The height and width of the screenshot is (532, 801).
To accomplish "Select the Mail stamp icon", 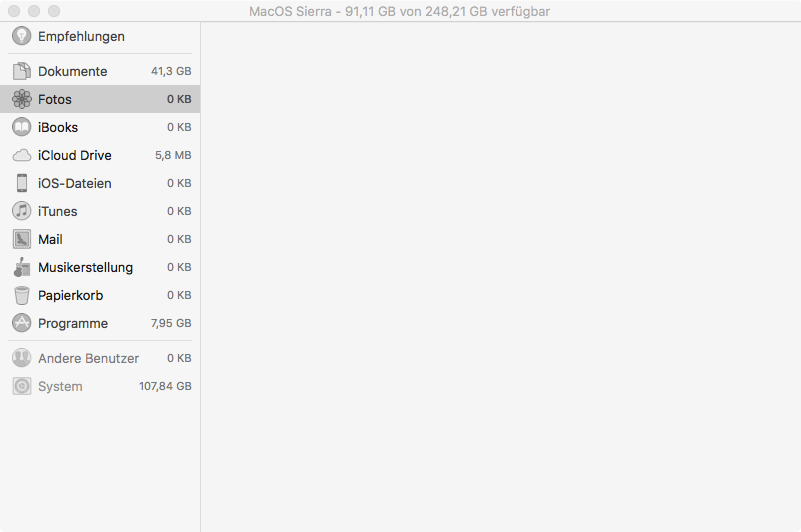I will [x=21, y=239].
